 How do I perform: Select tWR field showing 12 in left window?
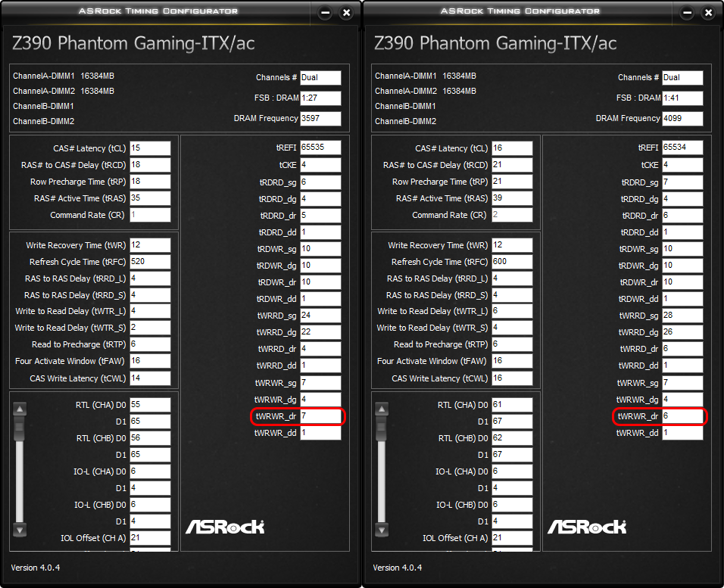(x=150, y=245)
